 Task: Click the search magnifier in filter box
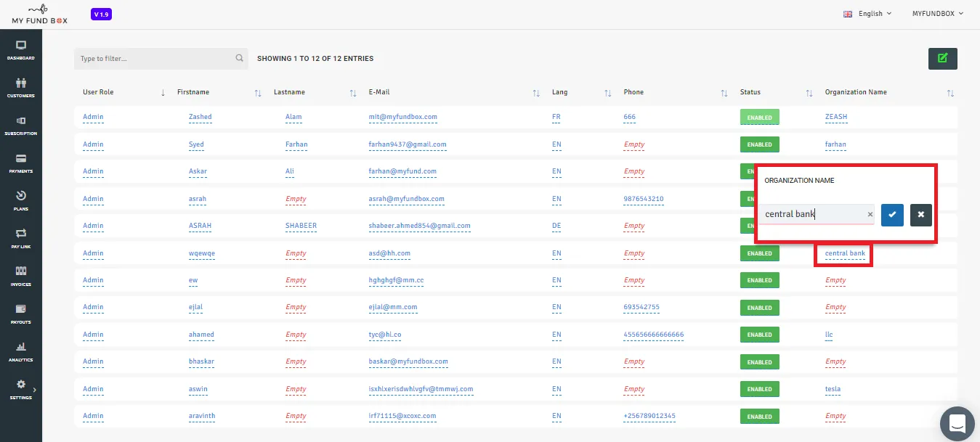[239, 59]
